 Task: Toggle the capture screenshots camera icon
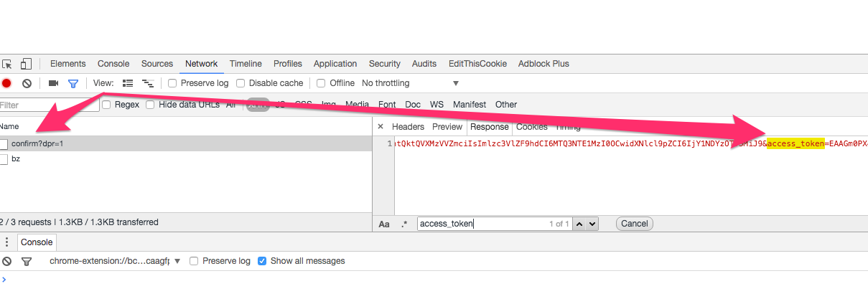click(53, 83)
